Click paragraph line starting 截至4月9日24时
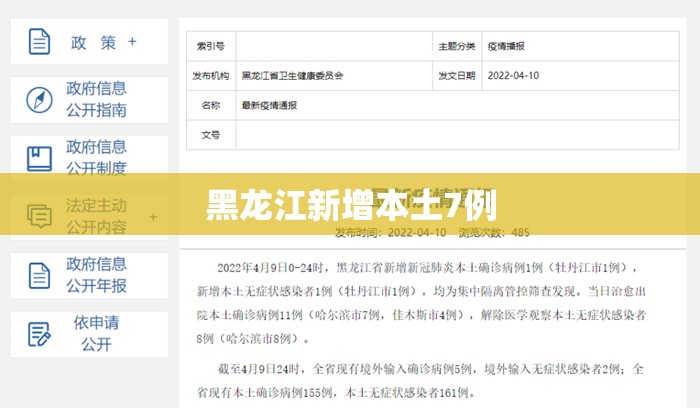700x408 pixels. coord(430,369)
